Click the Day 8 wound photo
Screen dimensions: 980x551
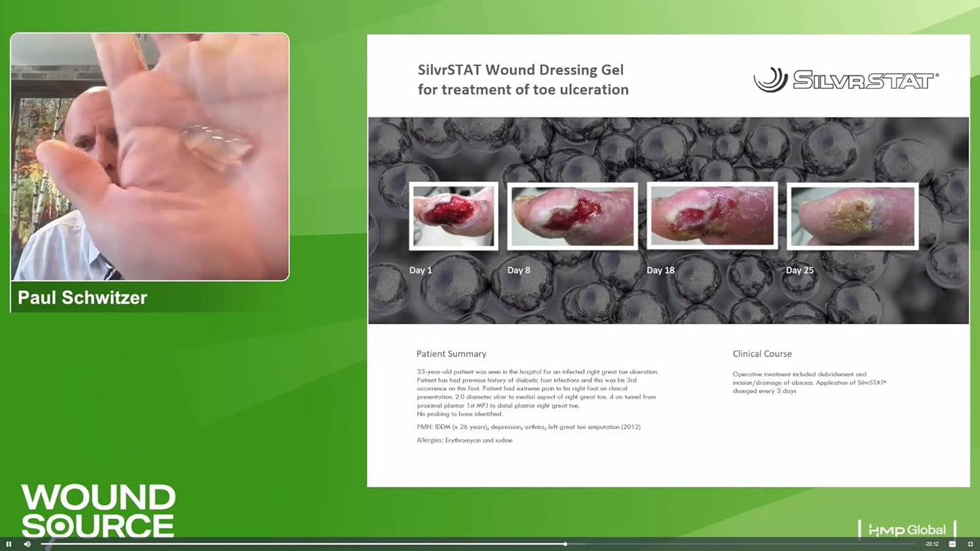573,216
